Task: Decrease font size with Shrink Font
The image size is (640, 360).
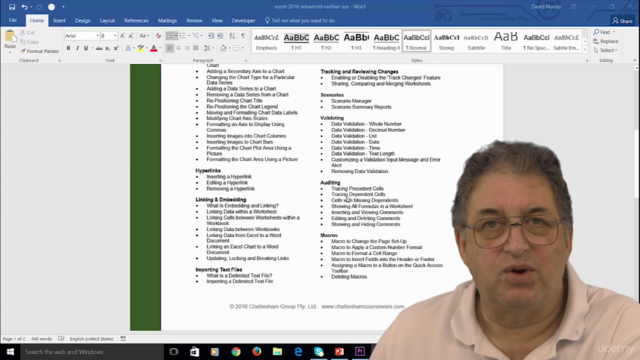Action: coord(131,36)
